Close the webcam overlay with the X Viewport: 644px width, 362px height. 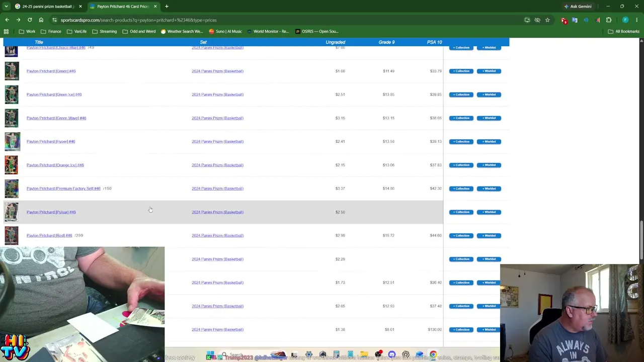click(x=51, y=250)
